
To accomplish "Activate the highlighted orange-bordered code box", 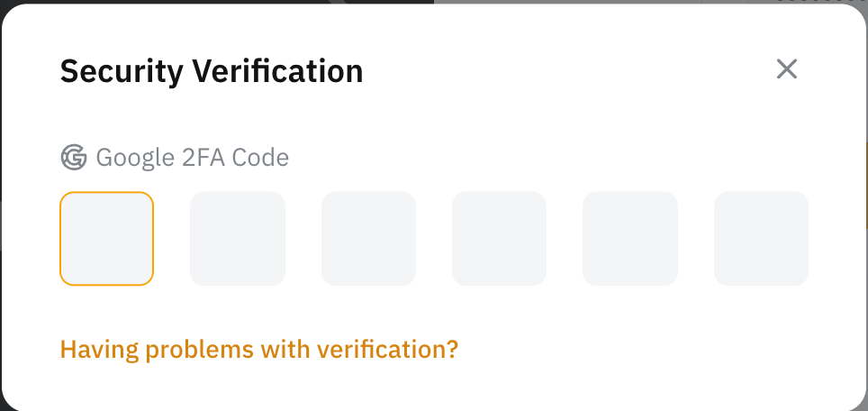I will (x=106, y=239).
